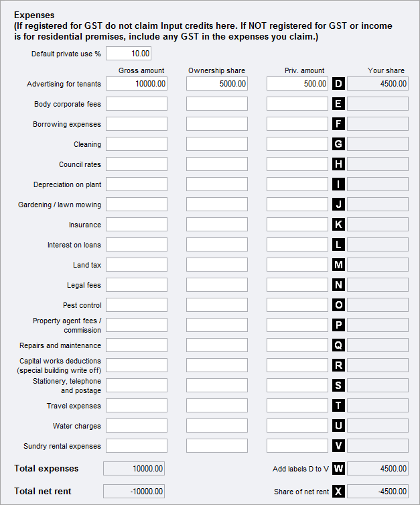
Task: Edit Advertising for tenants private amount field
Action: click(297, 84)
